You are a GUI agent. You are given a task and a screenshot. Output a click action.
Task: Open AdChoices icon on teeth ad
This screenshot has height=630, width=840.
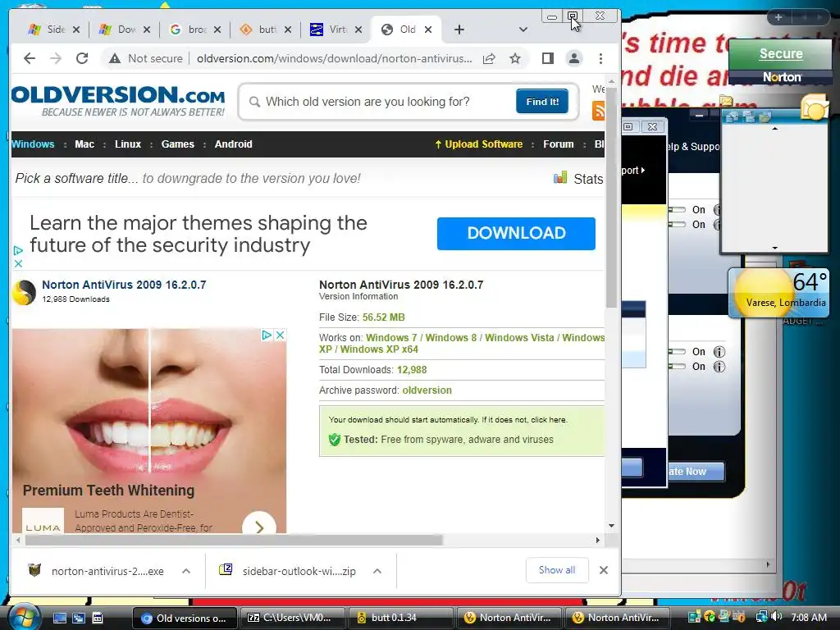[x=267, y=335]
